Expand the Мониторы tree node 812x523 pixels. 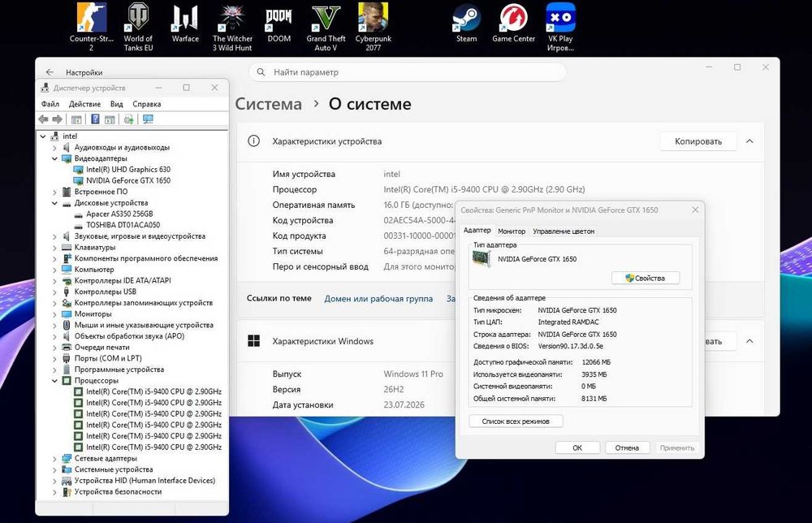coord(54,313)
